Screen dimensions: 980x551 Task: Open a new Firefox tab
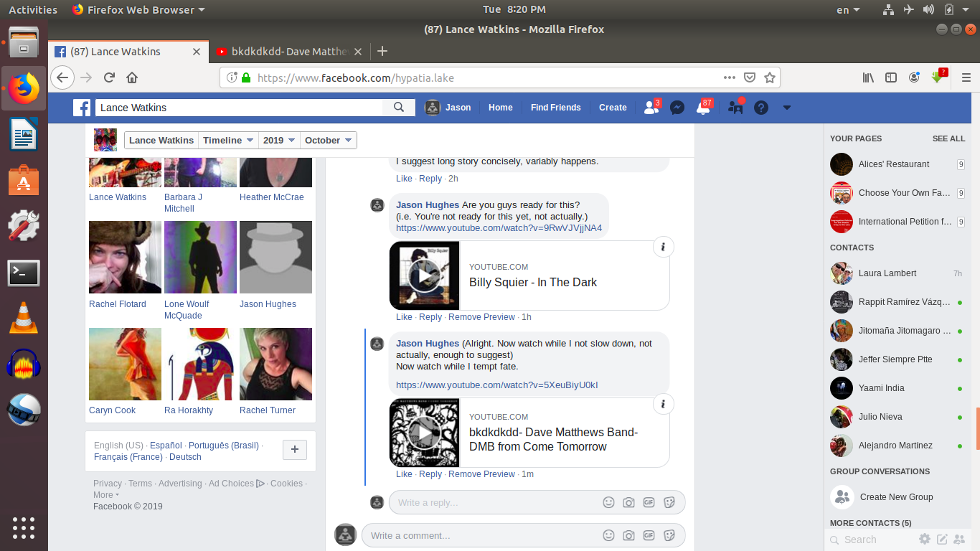pyautogui.click(x=382, y=51)
